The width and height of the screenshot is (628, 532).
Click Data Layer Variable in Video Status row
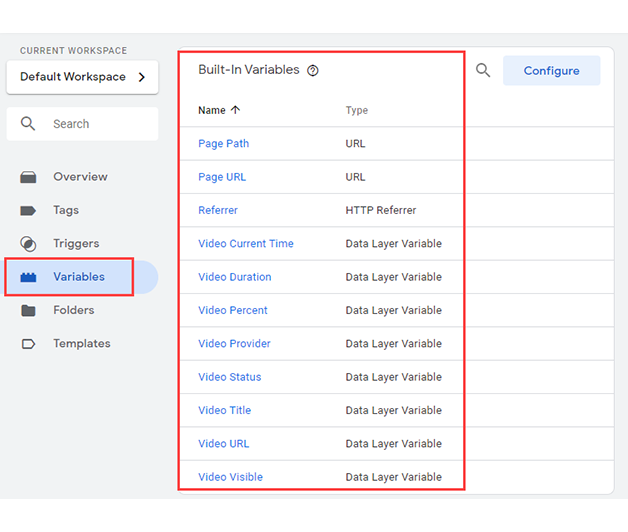coord(394,377)
